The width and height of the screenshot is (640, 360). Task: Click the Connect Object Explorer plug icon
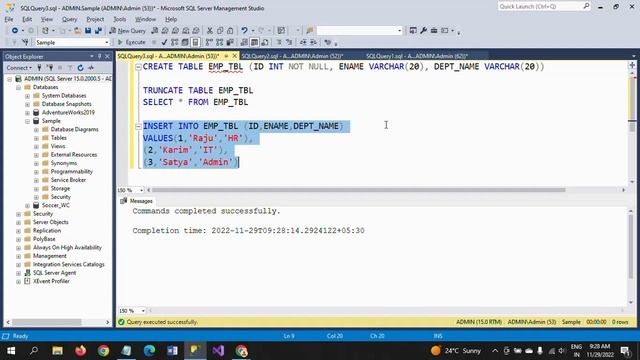pos(40,68)
